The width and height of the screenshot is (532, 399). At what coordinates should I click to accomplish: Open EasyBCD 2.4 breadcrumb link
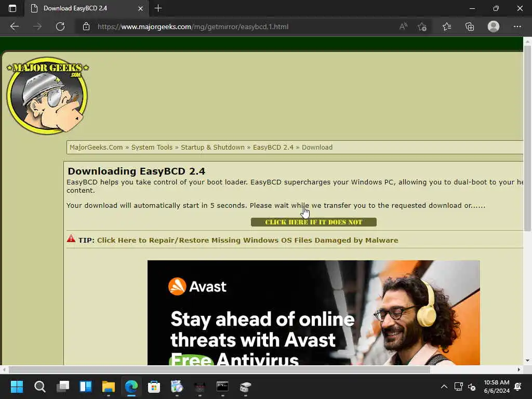click(x=273, y=147)
